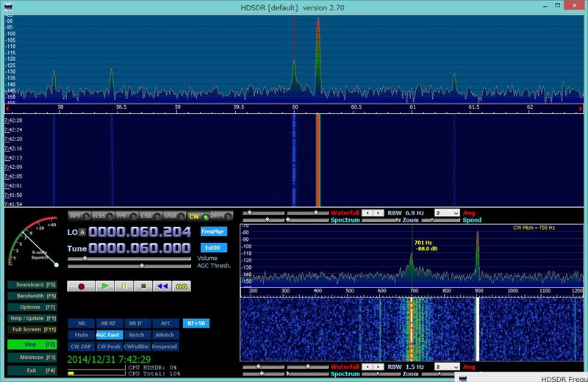Adjust the AGC Thresh. slider
The image size is (588, 382).
(x=129, y=266)
